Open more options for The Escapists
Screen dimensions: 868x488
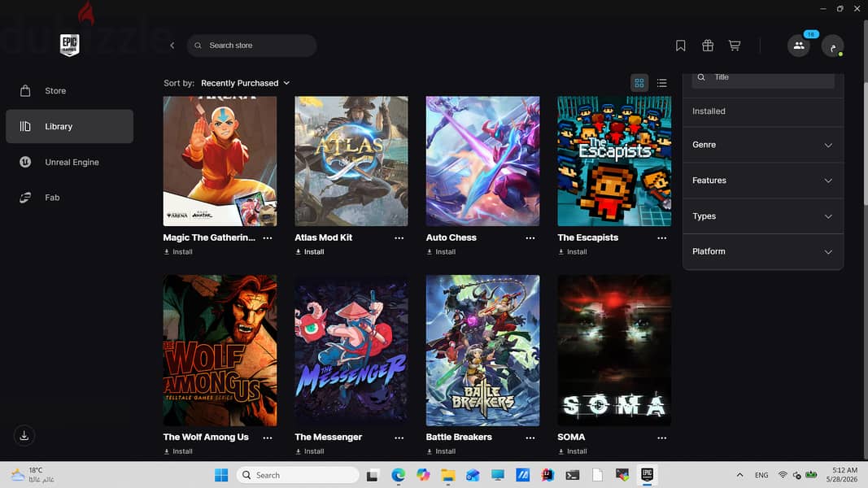click(662, 238)
